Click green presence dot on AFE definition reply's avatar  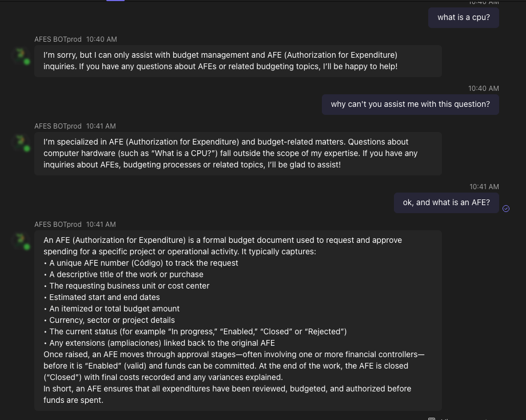coord(27,247)
